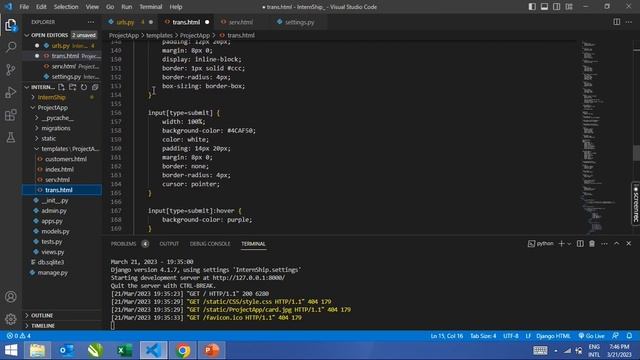Change Tab Size: 4 indentation setting
640x360 pixels.
pos(483,336)
